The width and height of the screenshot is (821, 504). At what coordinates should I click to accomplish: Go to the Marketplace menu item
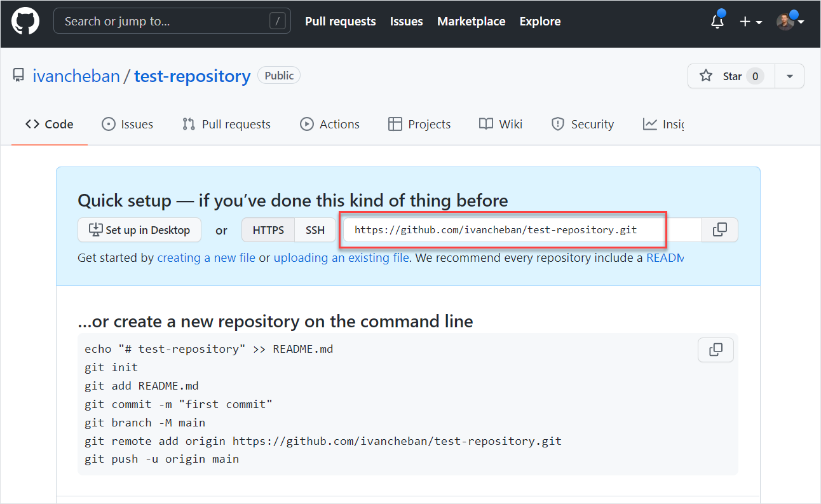click(471, 21)
